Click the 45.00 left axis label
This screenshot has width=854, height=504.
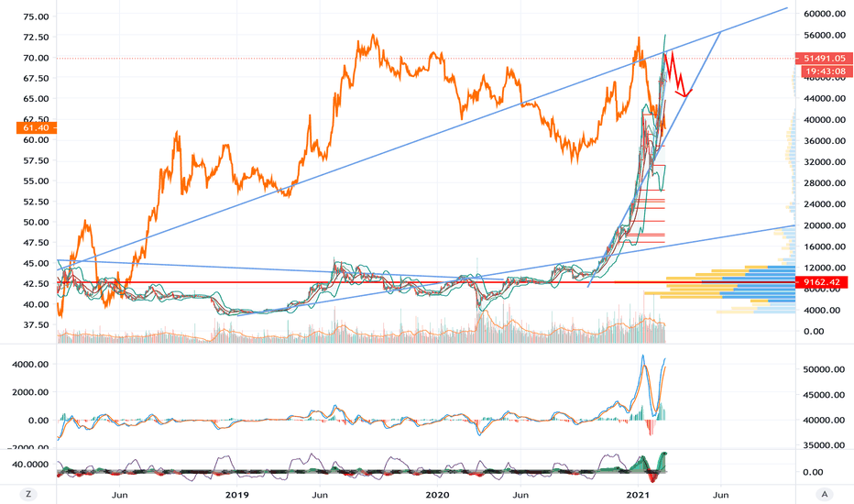(36, 263)
